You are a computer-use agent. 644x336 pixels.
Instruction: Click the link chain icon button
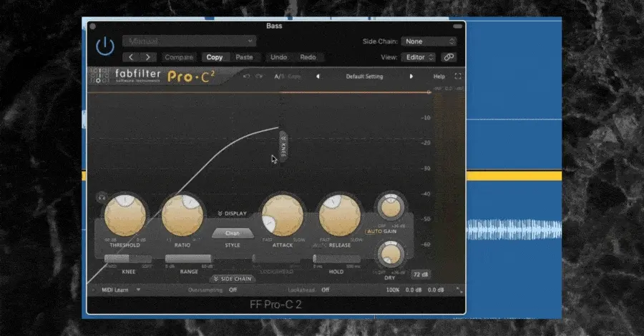[x=449, y=57]
